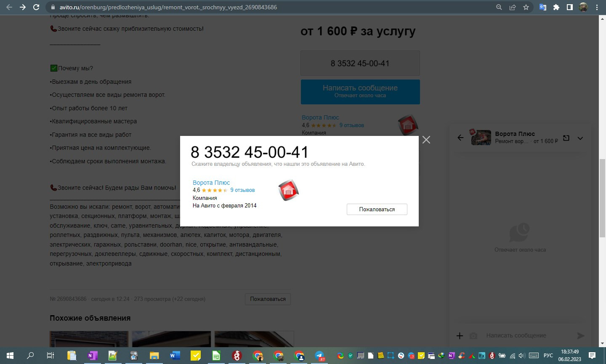Image resolution: width=606 pixels, height=364 pixels.
Task: Click the first similar-listing thumbnail
Action: [x=89, y=339]
